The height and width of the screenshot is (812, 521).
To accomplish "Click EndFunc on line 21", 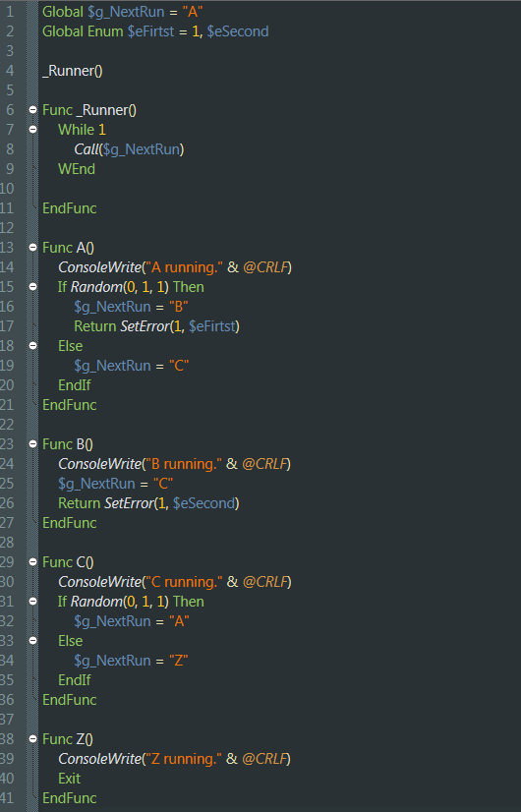I will (70, 405).
